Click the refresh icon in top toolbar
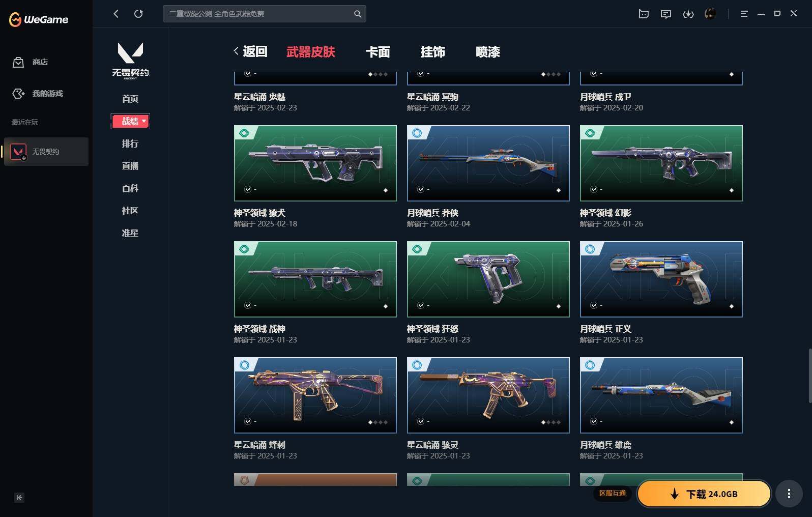The width and height of the screenshot is (812, 517). tap(138, 14)
